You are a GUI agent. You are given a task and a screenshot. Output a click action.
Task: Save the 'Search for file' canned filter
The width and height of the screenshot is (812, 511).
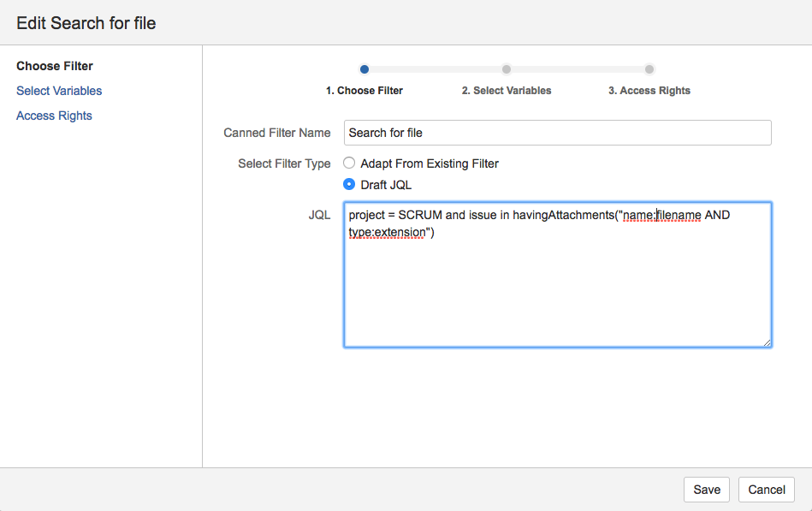click(706, 490)
